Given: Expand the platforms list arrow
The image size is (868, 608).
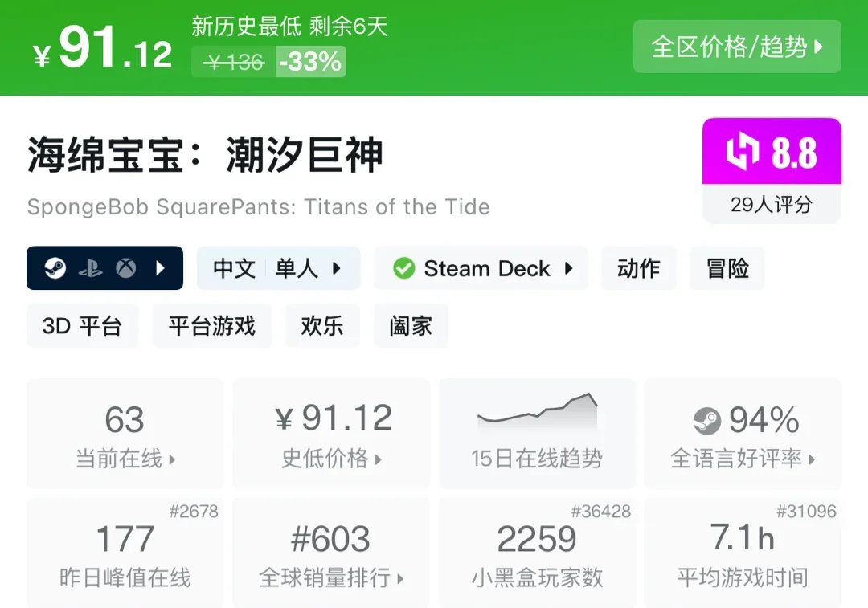Looking at the screenshot, I should click(160, 268).
